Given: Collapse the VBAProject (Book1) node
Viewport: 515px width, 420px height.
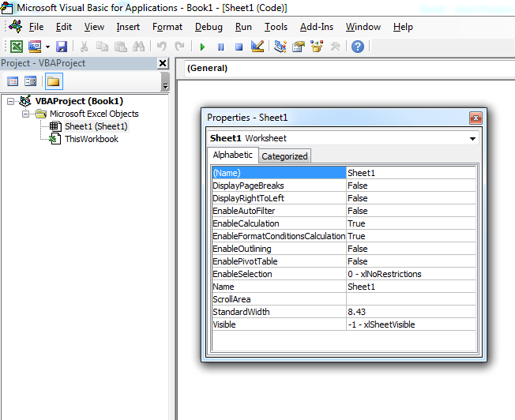Looking at the screenshot, I should [10, 102].
